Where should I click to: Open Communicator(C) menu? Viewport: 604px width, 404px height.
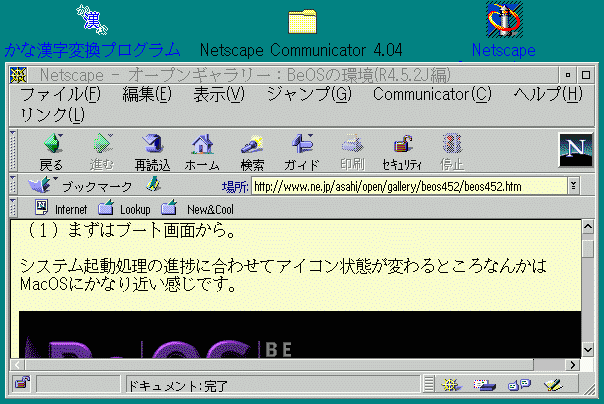point(432,94)
